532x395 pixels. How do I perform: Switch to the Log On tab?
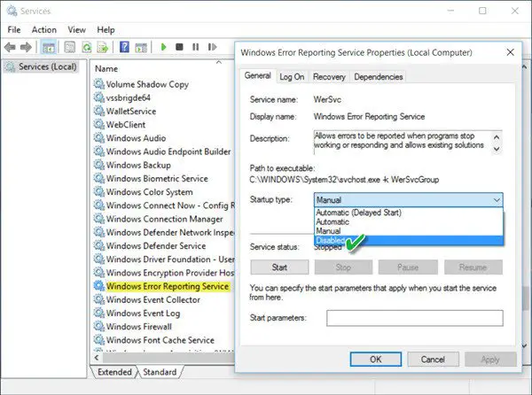[x=292, y=77]
